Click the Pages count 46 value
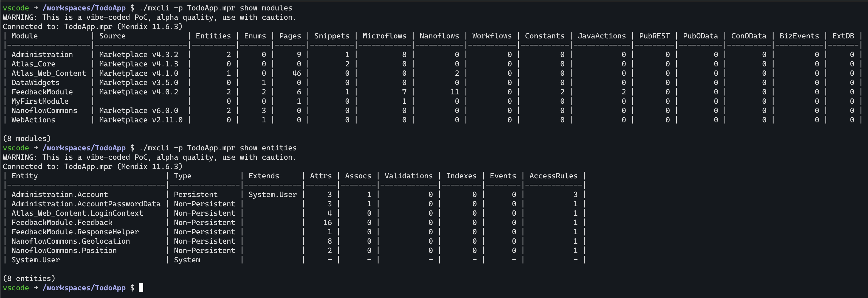Screen dimensions: 868x298 click(x=297, y=73)
